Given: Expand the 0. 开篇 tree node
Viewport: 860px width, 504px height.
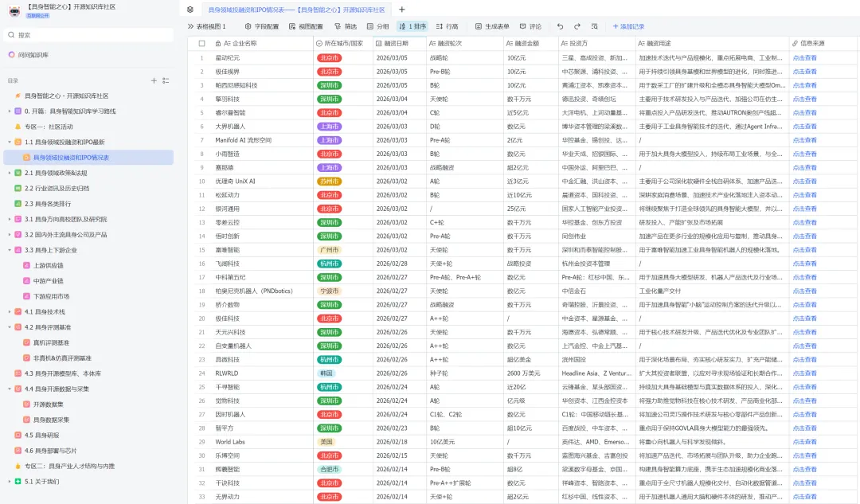Looking at the screenshot, I should (x=10, y=111).
